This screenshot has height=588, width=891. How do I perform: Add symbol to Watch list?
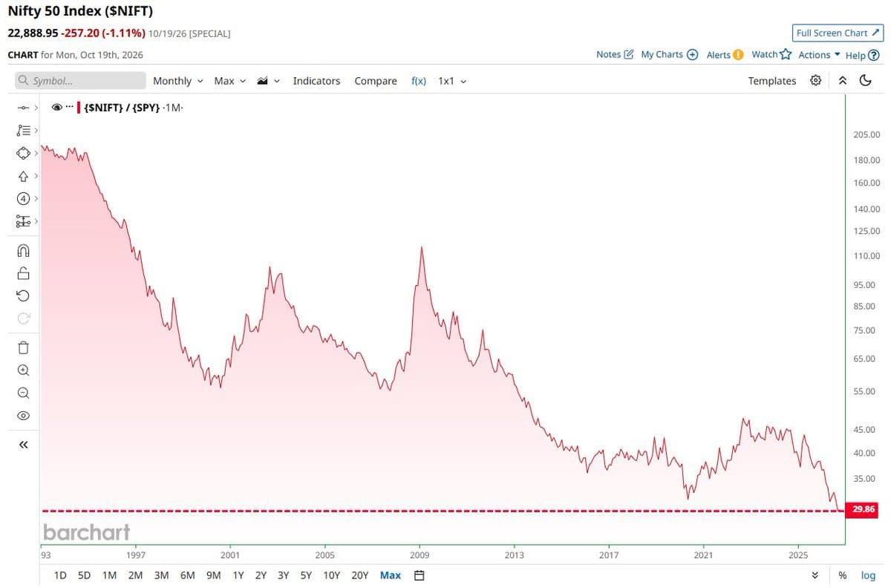(x=771, y=54)
